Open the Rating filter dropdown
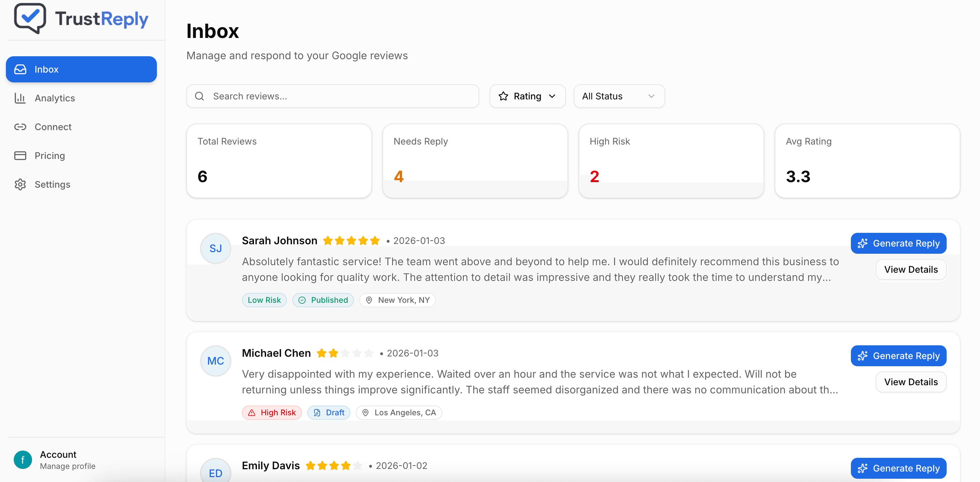Screen dimensions: 980x482 tap(527, 96)
